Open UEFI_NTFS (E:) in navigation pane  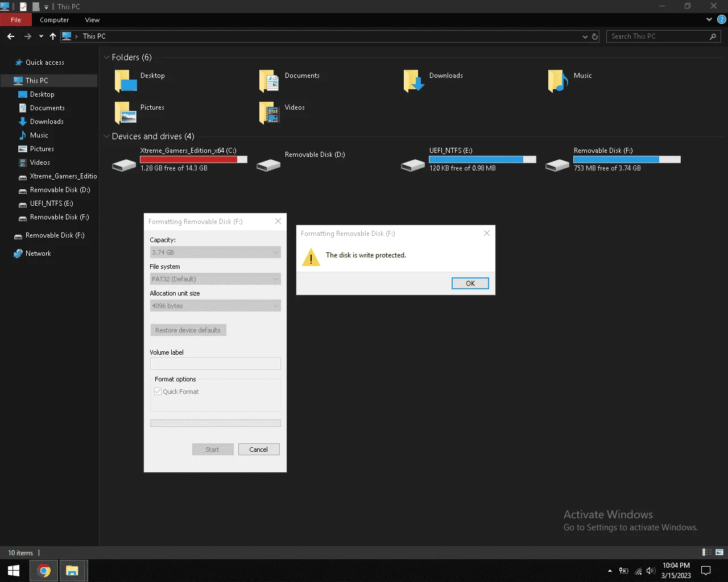coord(51,203)
